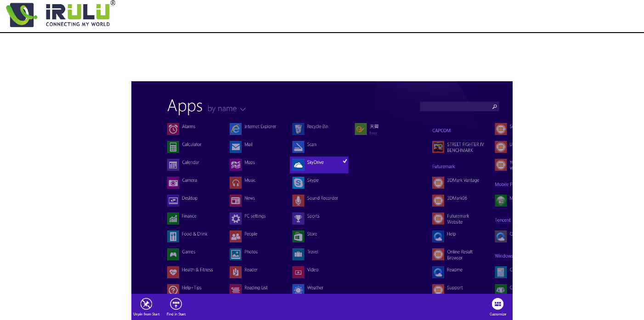Viewport: 644px width, 320px height.
Task: Open the People app icon
Action: (x=236, y=236)
